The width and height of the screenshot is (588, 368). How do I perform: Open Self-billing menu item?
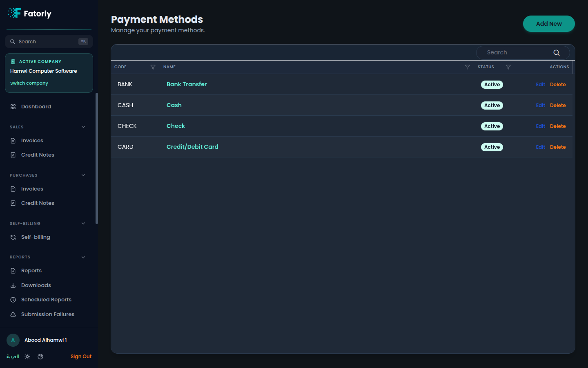pyautogui.click(x=49, y=237)
